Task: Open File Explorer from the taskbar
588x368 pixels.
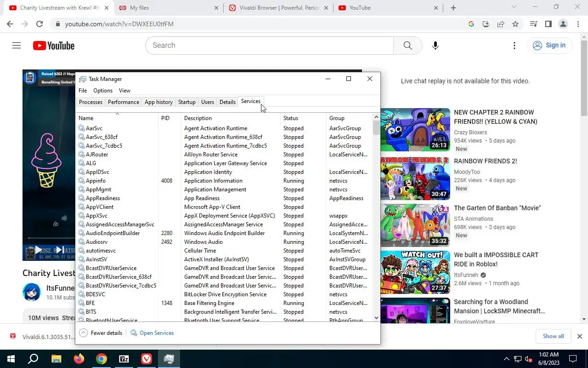Action: click(x=56, y=359)
